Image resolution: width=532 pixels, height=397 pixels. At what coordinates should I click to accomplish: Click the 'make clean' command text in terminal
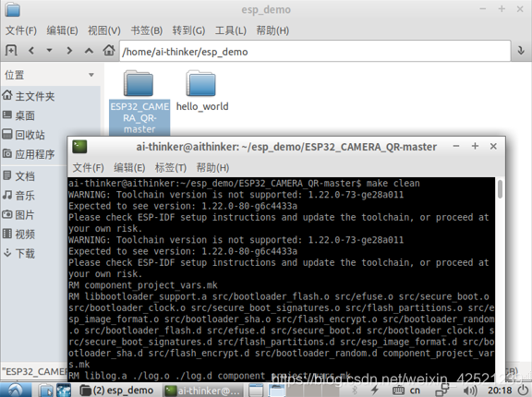coord(393,184)
